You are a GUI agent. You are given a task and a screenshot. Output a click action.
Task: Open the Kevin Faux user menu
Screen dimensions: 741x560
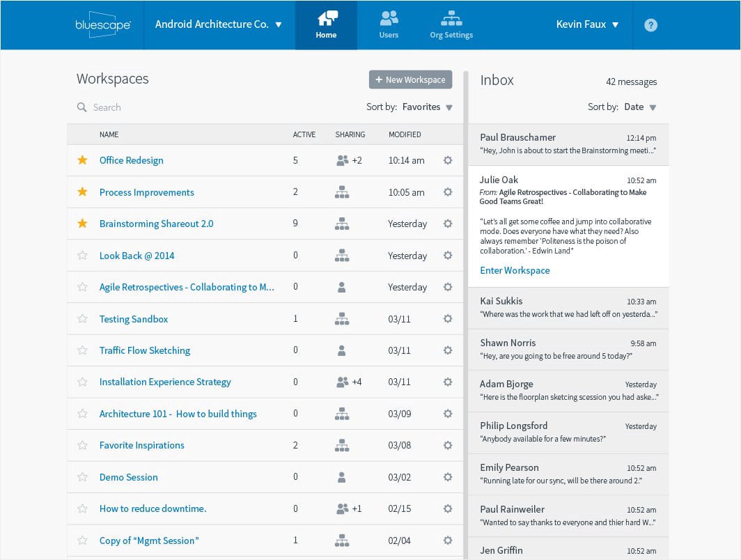coord(587,24)
